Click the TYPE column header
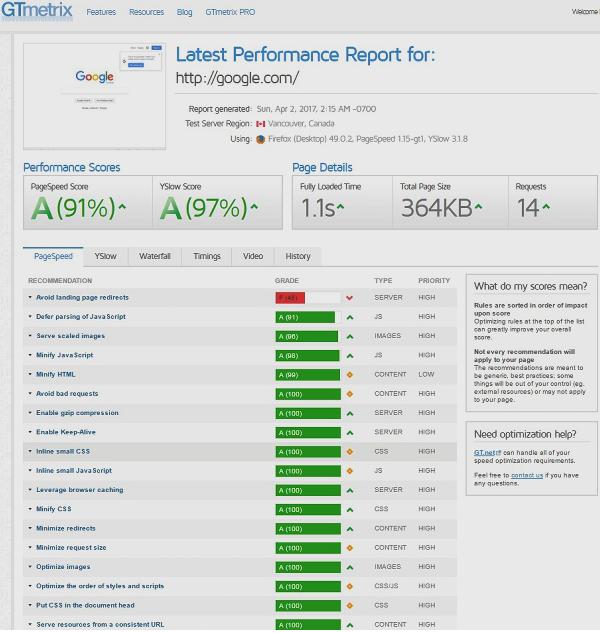Viewport: 600px width, 633px height. tap(383, 281)
